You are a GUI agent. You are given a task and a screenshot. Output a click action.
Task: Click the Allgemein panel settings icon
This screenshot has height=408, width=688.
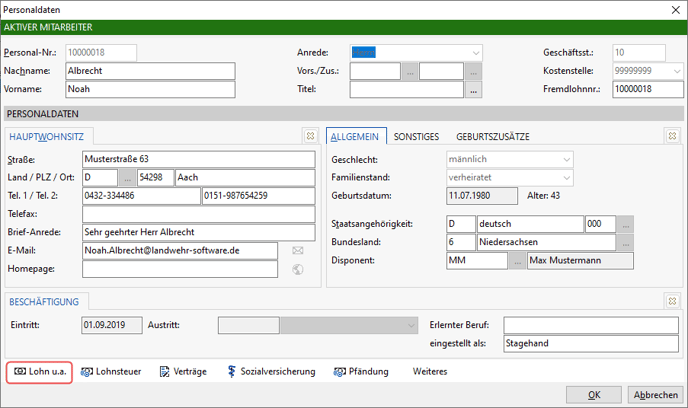pos(672,136)
